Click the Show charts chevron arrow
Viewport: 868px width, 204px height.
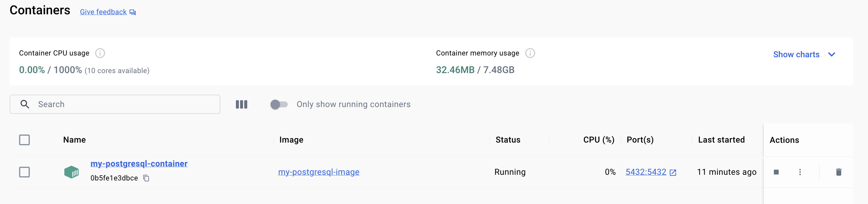point(831,55)
